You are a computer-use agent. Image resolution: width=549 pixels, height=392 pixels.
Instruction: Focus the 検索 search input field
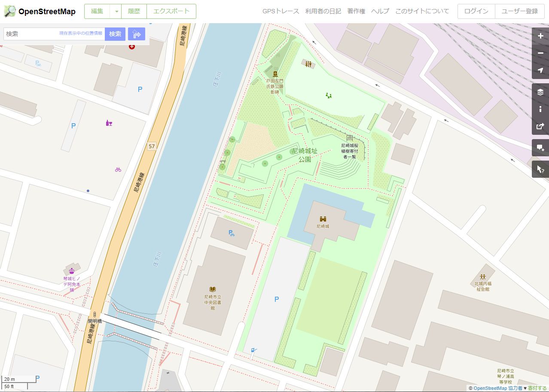31,34
